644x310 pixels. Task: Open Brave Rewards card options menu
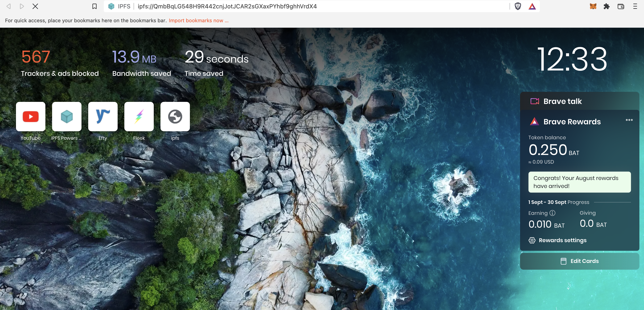coord(629,120)
